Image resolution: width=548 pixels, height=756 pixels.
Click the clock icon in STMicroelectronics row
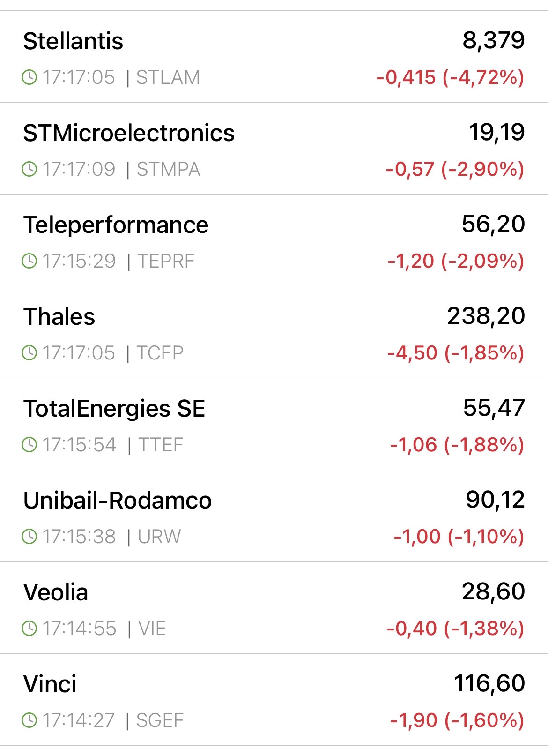(30, 169)
